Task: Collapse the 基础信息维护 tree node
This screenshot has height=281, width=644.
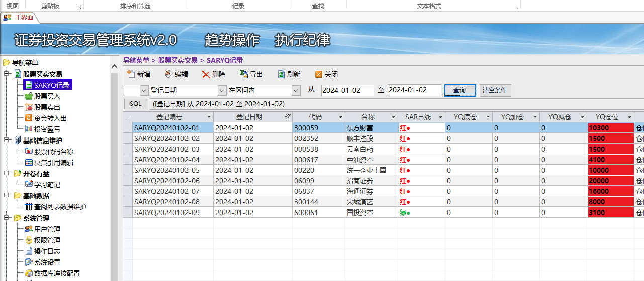Action: pyautogui.click(x=8, y=140)
